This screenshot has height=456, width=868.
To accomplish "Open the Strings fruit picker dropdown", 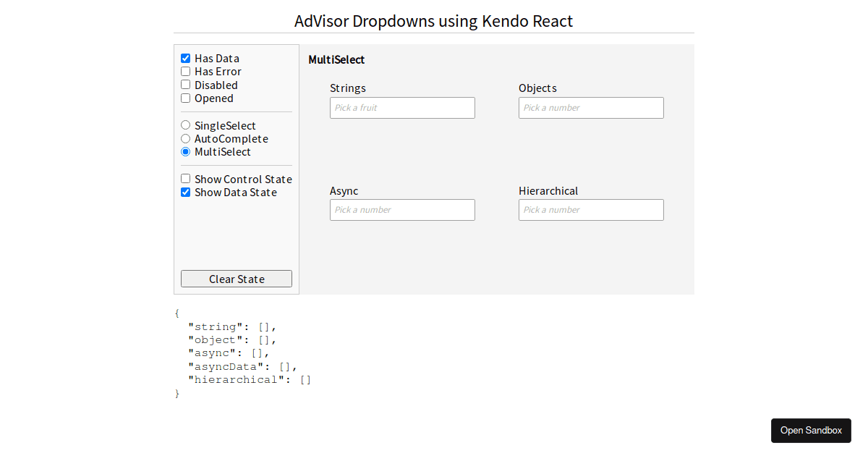I will coord(402,107).
